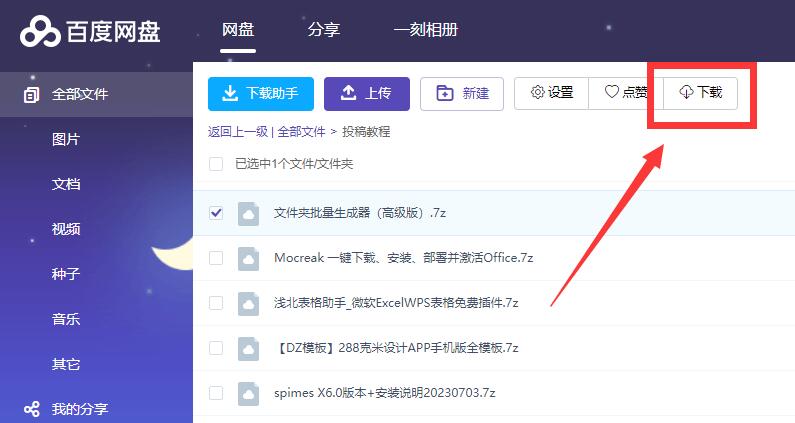Click the Baidu Netdisk logo icon
The height and width of the screenshot is (423, 795).
coord(41,30)
